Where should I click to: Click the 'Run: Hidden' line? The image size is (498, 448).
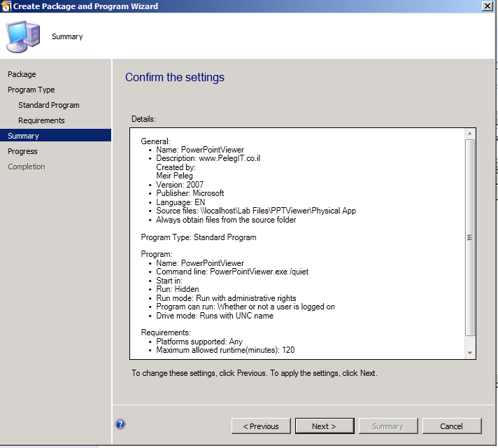pyautogui.click(x=177, y=289)
